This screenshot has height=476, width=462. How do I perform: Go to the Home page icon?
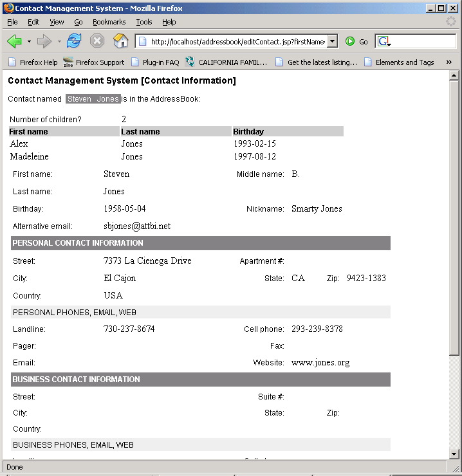(x=120, y=41)
